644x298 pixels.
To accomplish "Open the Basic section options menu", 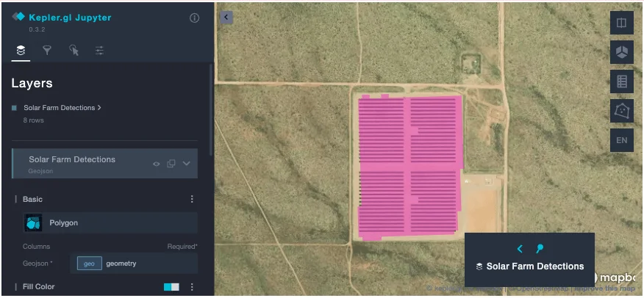I will [x=191, y=199].
